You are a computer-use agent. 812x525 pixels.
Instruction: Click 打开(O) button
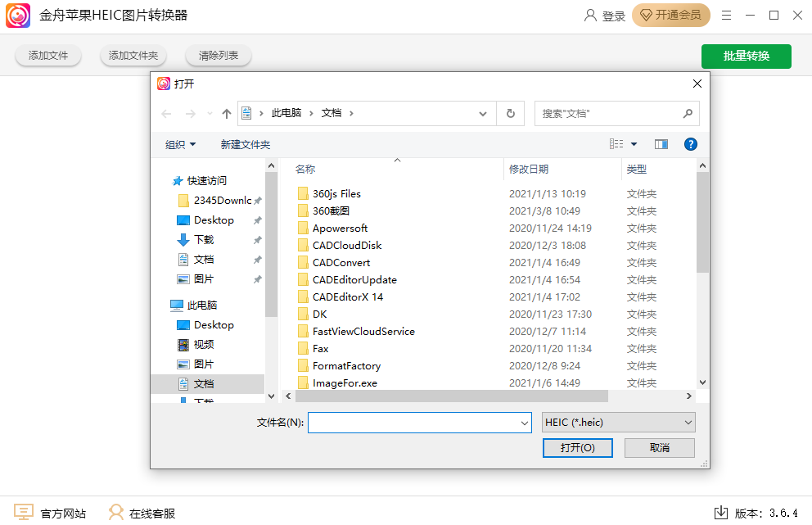tap(577, 448)
